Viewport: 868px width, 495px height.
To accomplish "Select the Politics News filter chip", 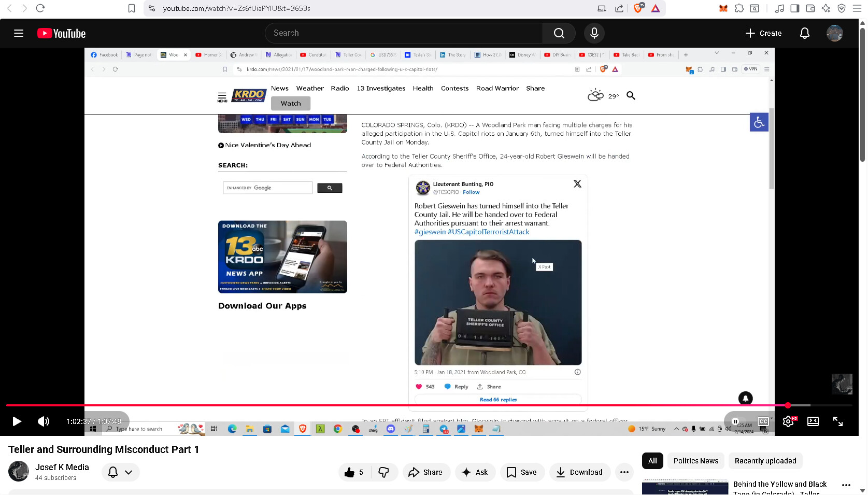I will click(695, 461).
